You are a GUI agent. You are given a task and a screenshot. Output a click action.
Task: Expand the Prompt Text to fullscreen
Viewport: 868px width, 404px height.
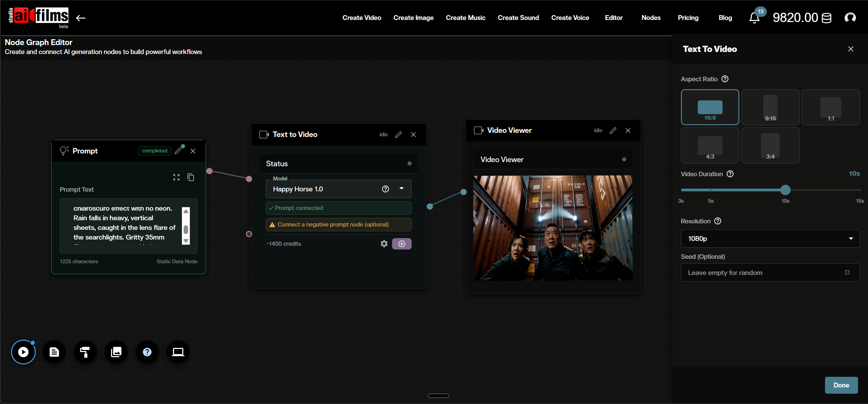click(x=176, y=177)
